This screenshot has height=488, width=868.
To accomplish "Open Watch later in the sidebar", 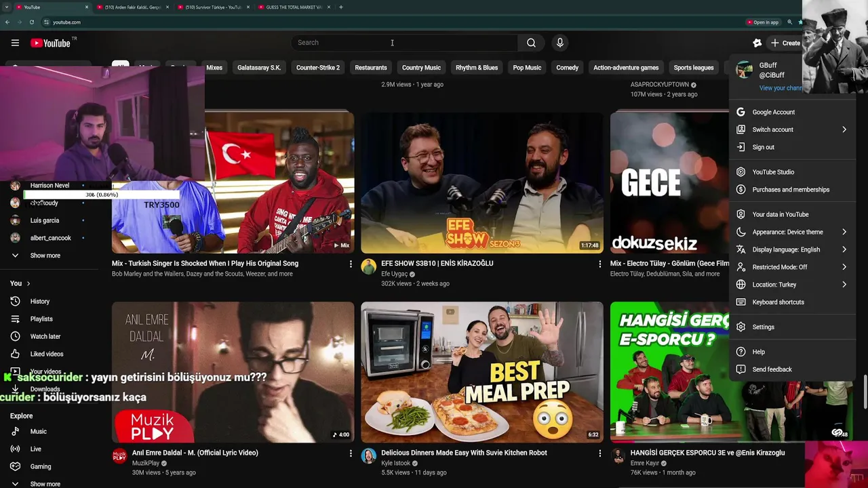I will pyautogui.click(x=44, y=336).
